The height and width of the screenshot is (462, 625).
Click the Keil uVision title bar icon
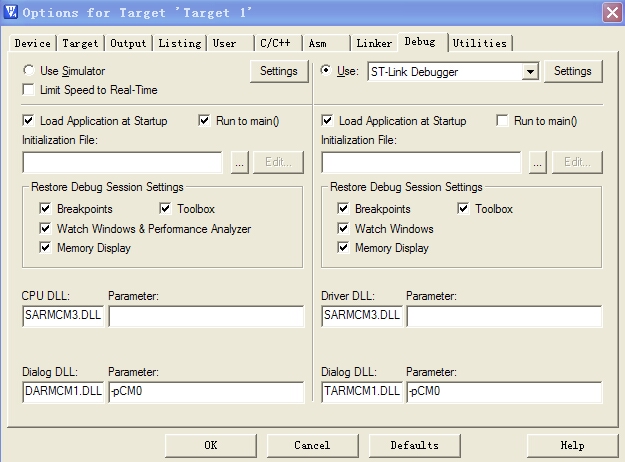pos(11,12)
